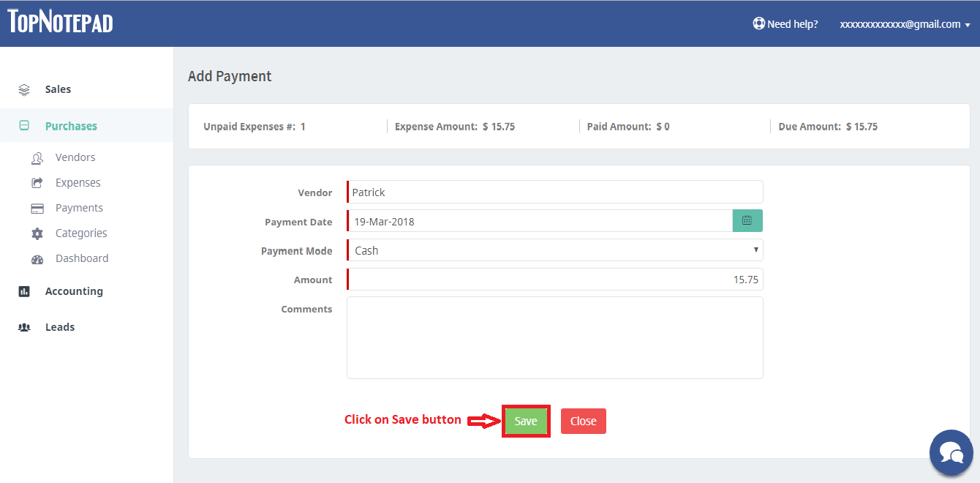Open the Purchases Dashboard
Screen dimensions: 980x483
pos(82,258)
